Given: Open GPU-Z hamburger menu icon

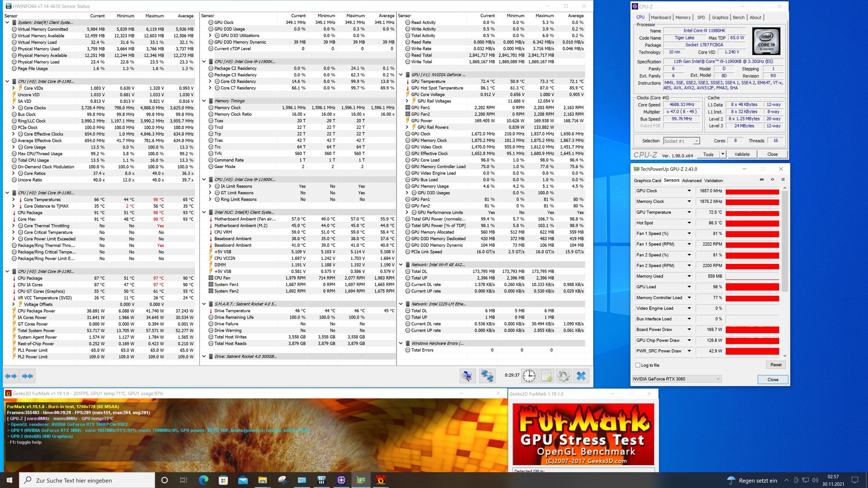Looking at the screenshot, I should (x=783, y=180).
